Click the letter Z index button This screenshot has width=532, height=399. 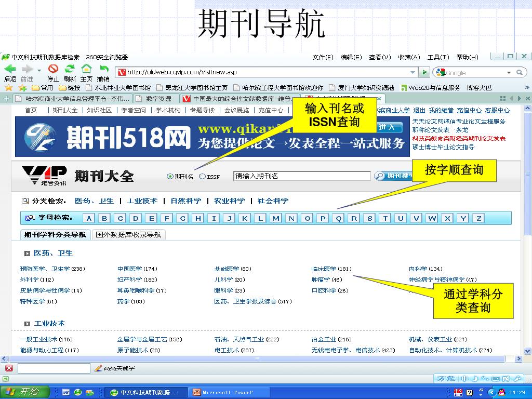pyautogui.click(x=478, y=219)
